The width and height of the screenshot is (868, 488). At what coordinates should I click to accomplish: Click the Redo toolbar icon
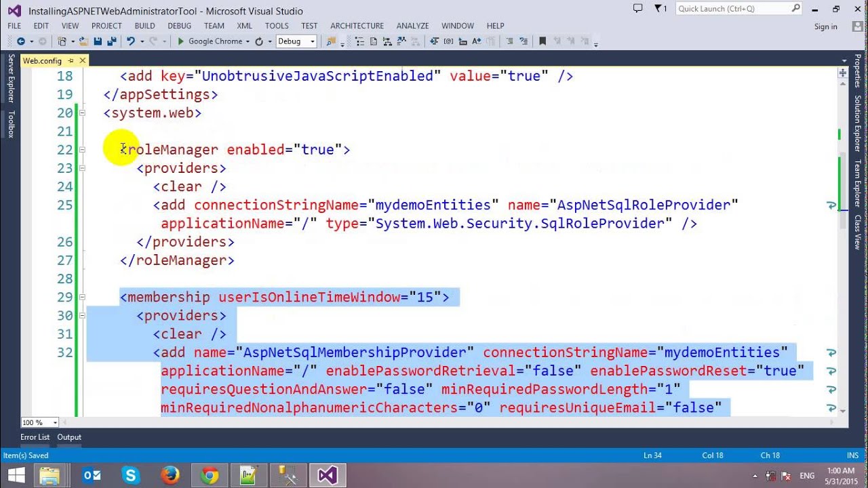click(153, 41)
